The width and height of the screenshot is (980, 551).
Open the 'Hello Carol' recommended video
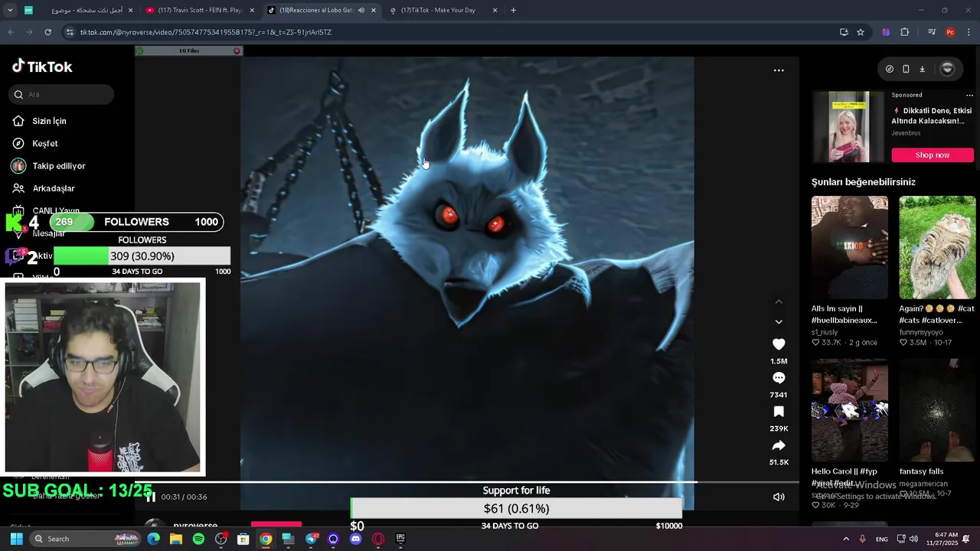point(850,410)
